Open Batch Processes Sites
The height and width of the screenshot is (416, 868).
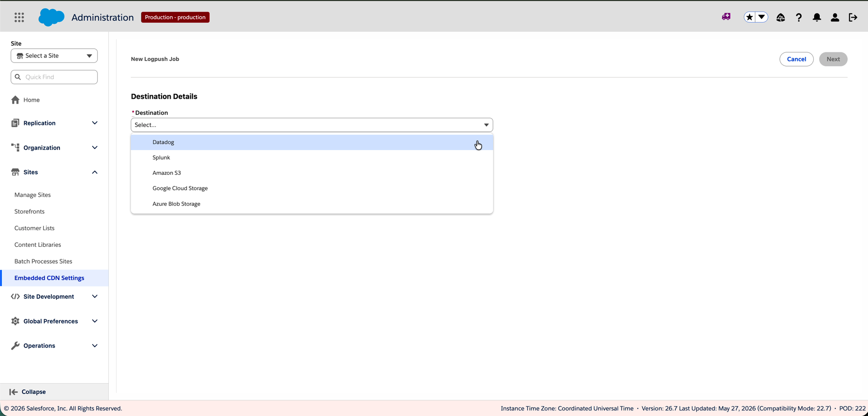tap(43, 261)
